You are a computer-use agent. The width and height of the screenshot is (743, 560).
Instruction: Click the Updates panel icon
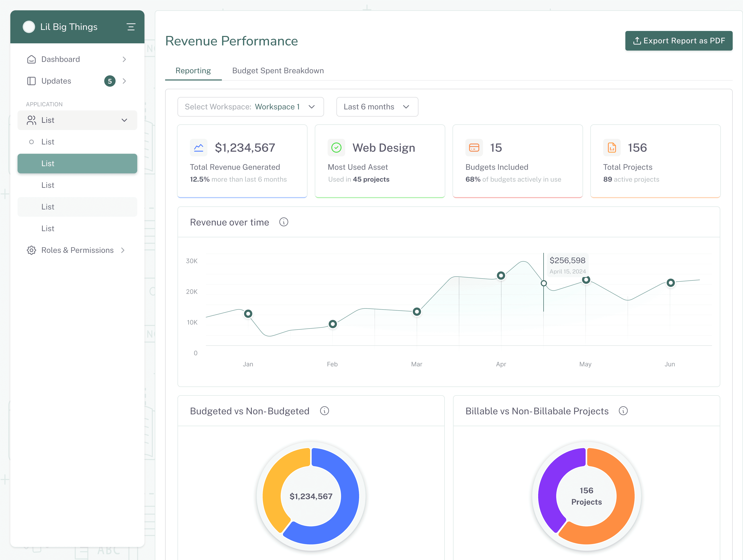(31, 81)
